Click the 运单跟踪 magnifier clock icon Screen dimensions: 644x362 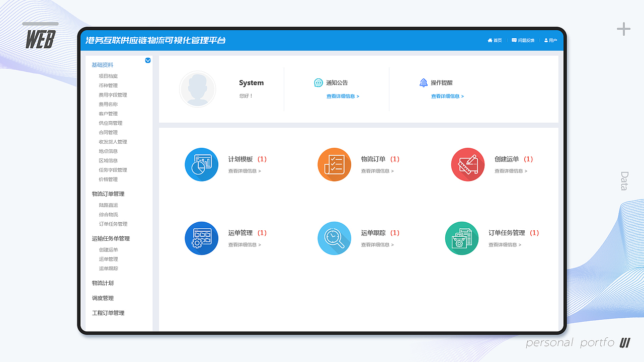tap(334, 238)
